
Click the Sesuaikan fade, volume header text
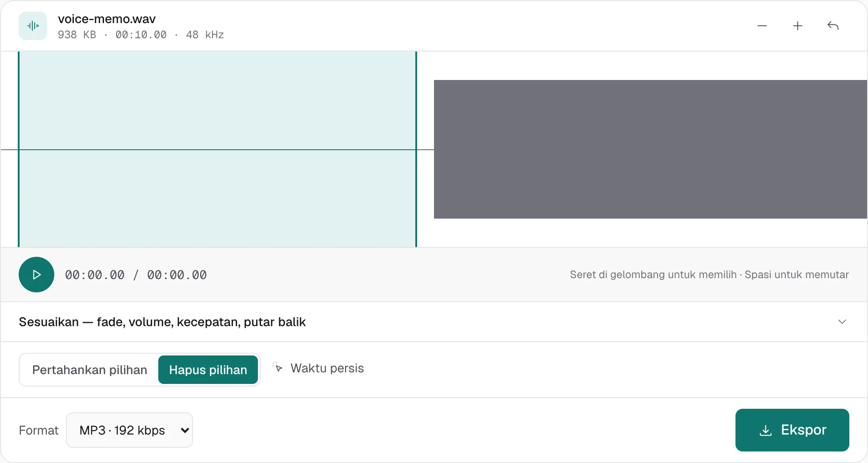[x=162, y=322]
